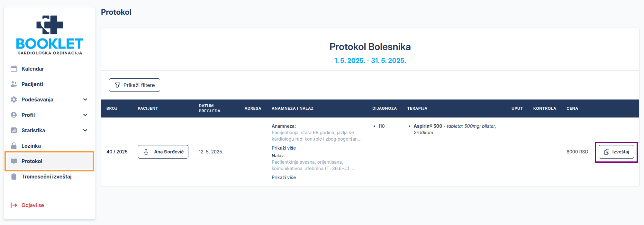Click the Izveštaj button for entry 40/2025
Viewport: 644px width, 225px height.
[x=616, y=151]
